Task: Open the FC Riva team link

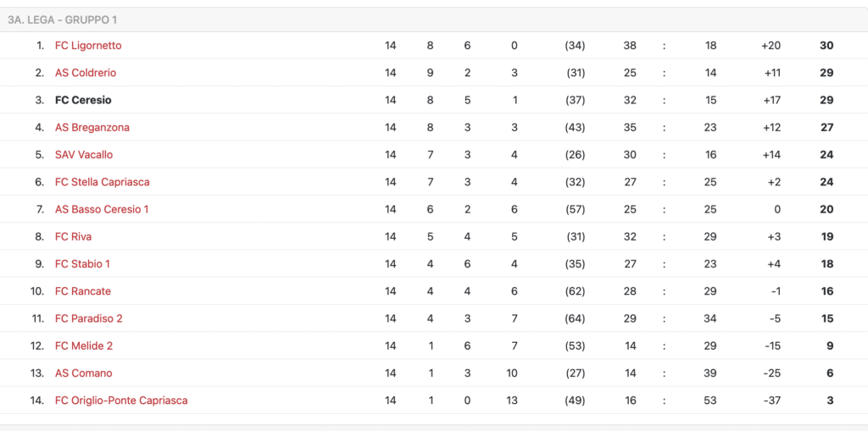Action: tap(73, 237)
